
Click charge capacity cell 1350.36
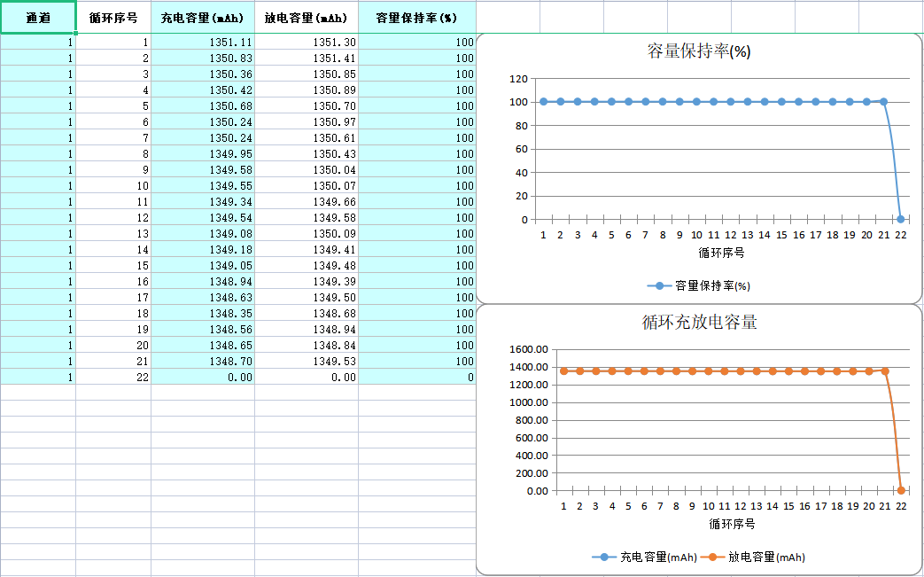point(203,74)
